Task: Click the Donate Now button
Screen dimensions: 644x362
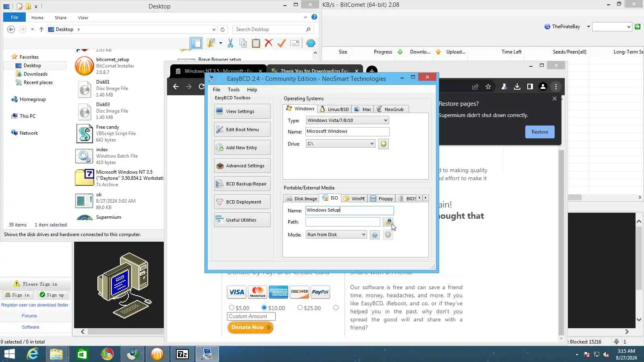Action: [x=250, y=327]
